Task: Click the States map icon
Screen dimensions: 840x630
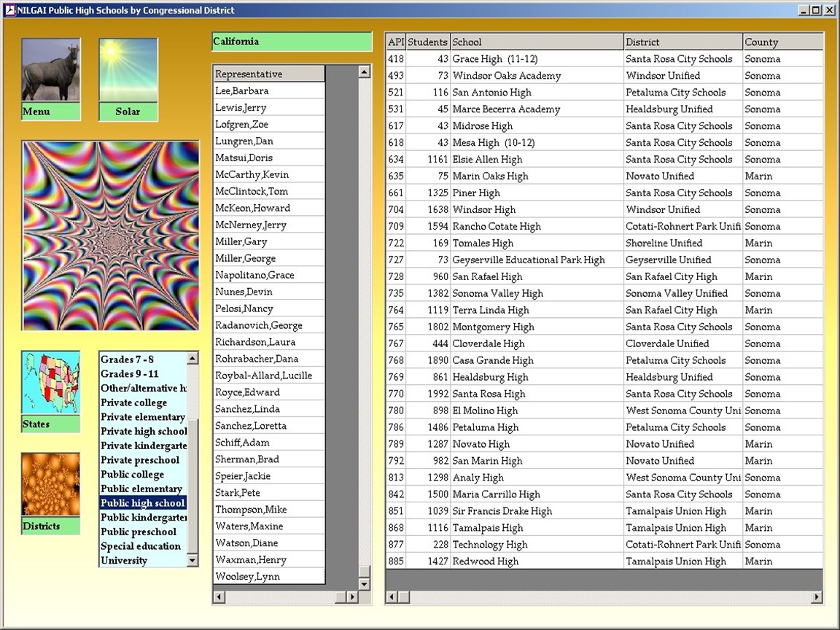Action: point(50,384)
